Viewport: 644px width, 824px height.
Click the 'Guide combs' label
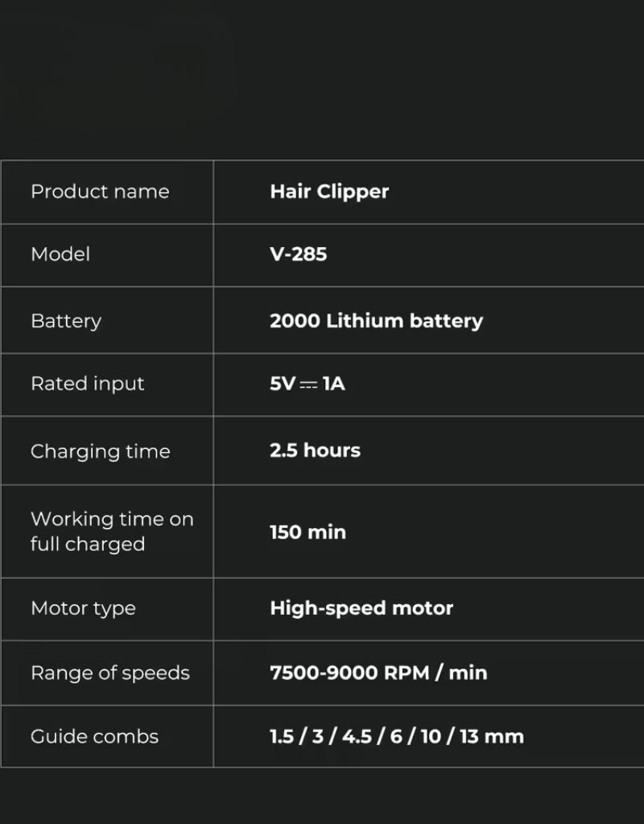(94, 736)
